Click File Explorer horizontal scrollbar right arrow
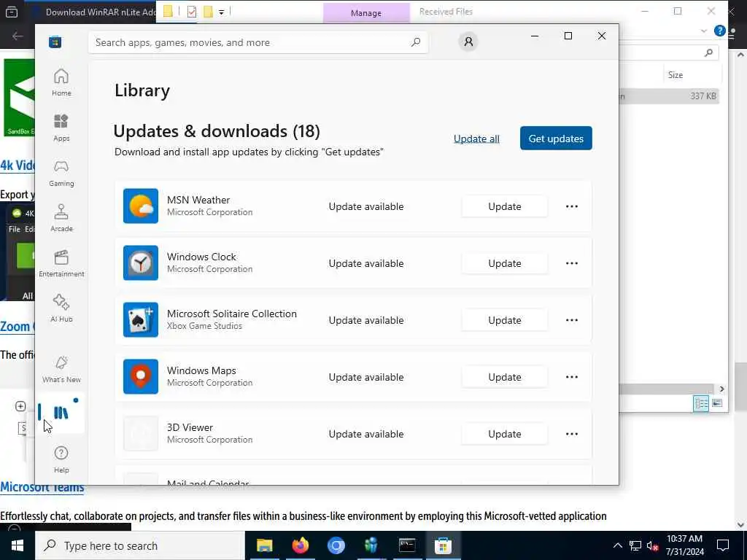 coord(721,389)
